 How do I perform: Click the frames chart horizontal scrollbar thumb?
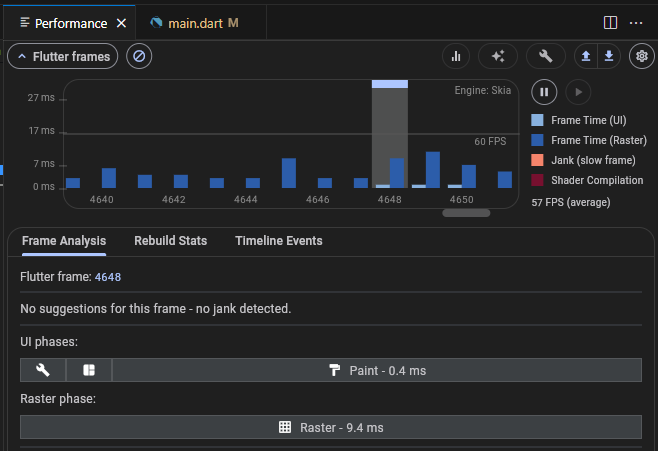pos(466,213)
